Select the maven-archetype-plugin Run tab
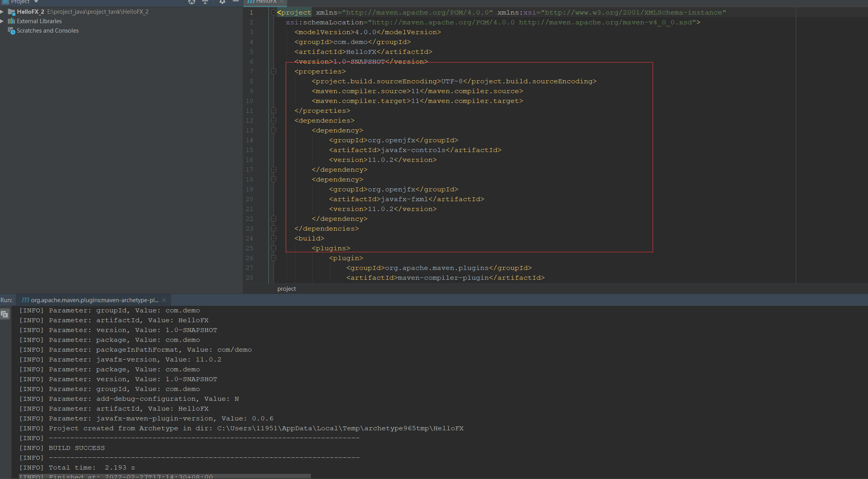This screenshot has height=479, width=868. pos(94,300)
